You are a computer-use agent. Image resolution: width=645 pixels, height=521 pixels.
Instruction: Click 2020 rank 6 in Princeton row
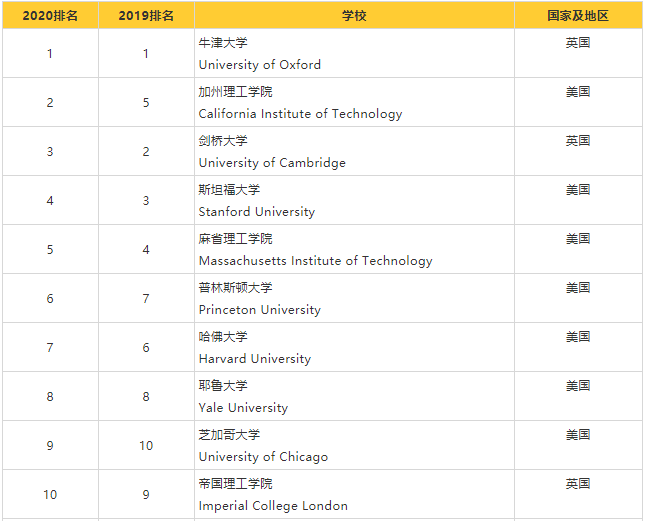[x=50, y=299]
